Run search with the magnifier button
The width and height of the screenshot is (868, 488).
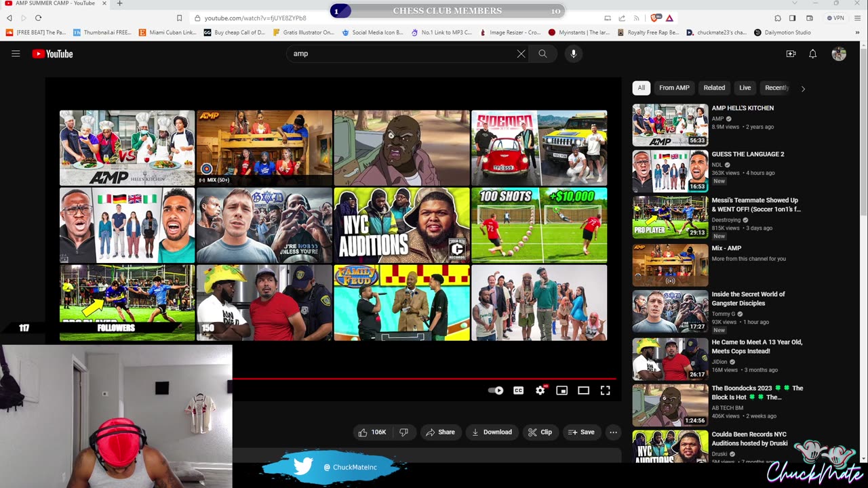click(542, 54)
